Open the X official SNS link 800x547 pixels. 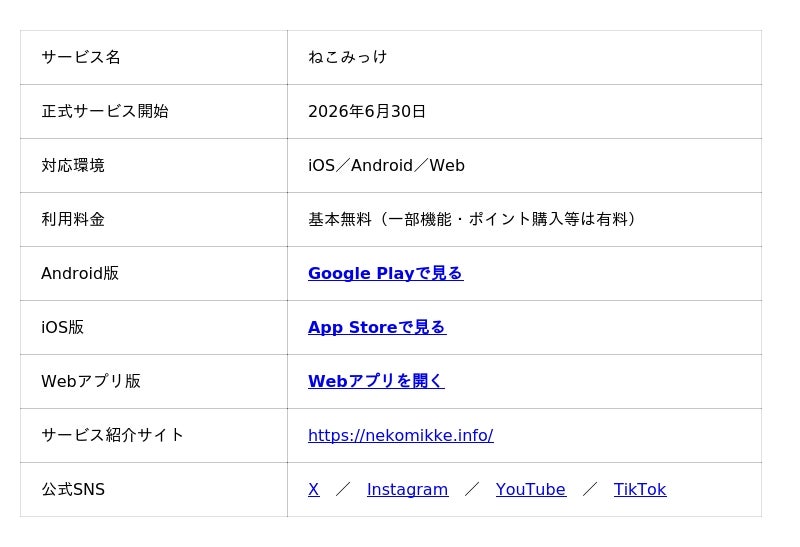click(x=314, y=489)
